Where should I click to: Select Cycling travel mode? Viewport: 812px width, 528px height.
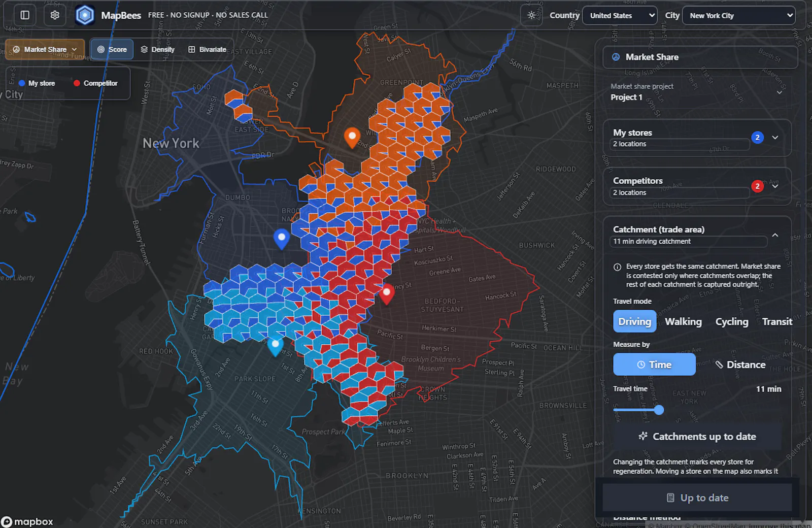(x=732, y=322)
